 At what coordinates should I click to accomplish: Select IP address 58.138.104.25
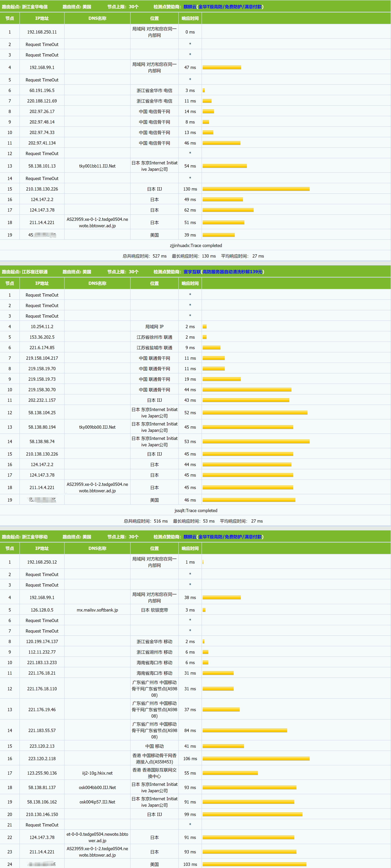42,413
